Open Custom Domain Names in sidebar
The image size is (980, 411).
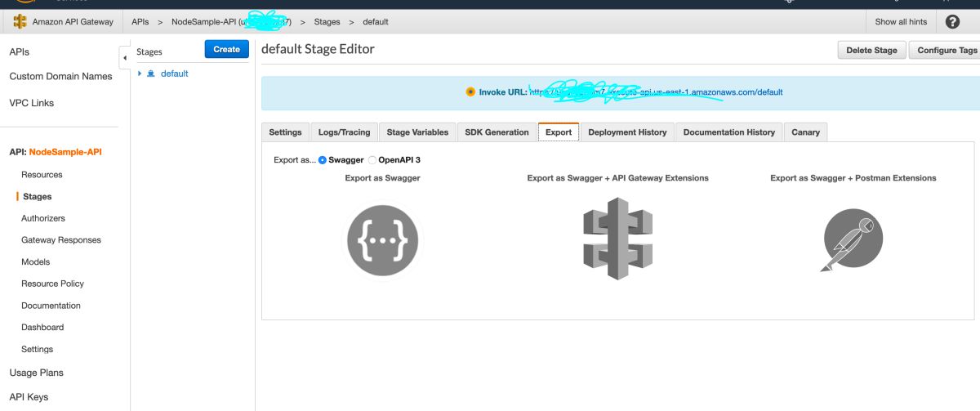tap(60, 77)
